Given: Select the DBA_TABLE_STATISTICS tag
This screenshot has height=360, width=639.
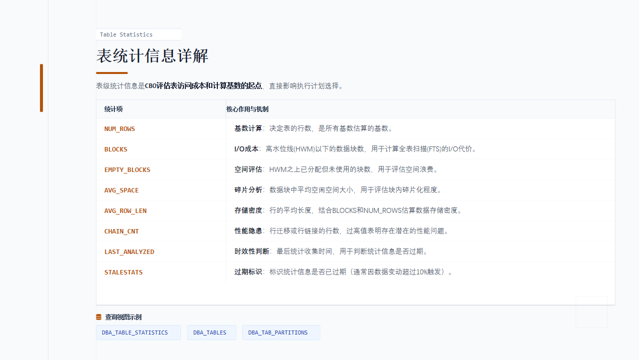Looking at the screenshot, I should (139, 333).
